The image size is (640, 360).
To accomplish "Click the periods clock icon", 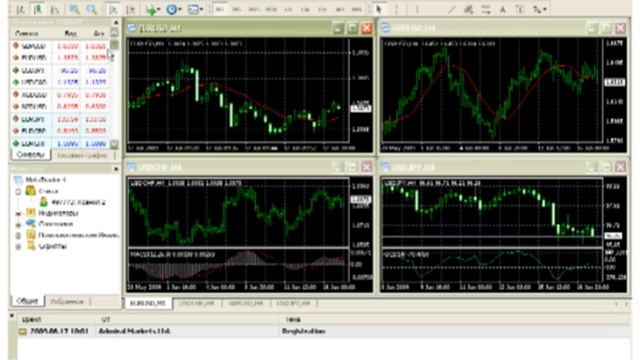I will [171, 9].
